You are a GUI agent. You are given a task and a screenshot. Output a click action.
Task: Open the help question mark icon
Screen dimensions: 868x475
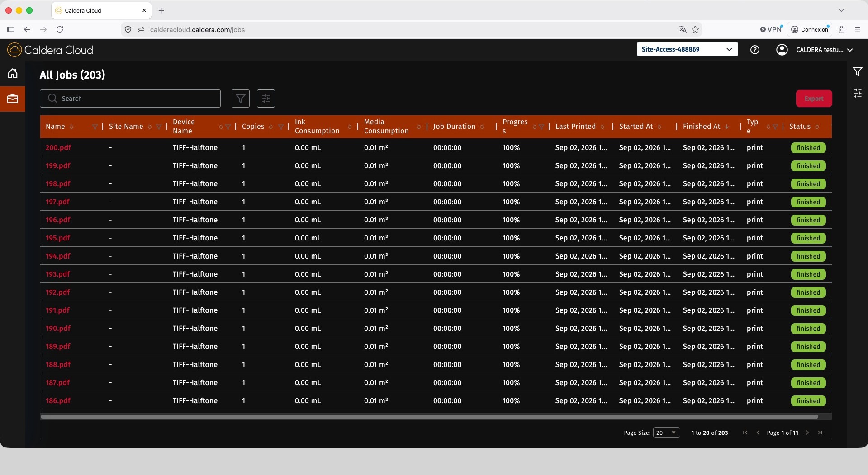point(754,50)
